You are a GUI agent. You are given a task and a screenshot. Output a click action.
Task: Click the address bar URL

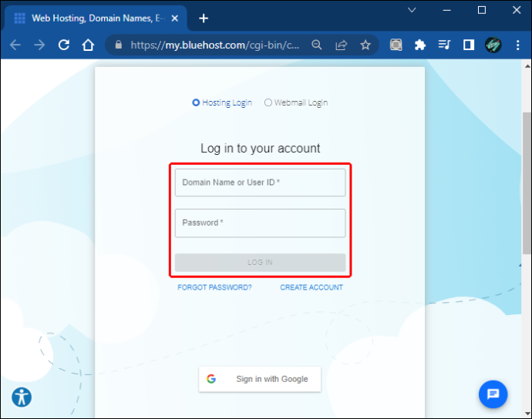[x=215, y=45]
